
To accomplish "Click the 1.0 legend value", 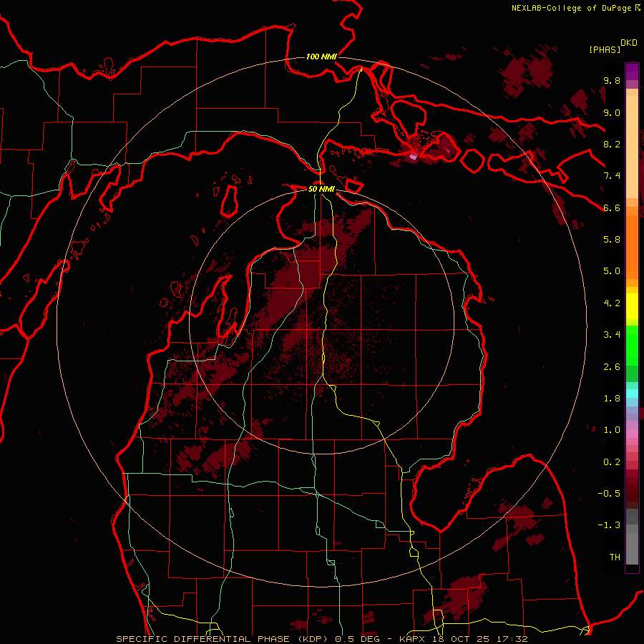I will point(612,430).
